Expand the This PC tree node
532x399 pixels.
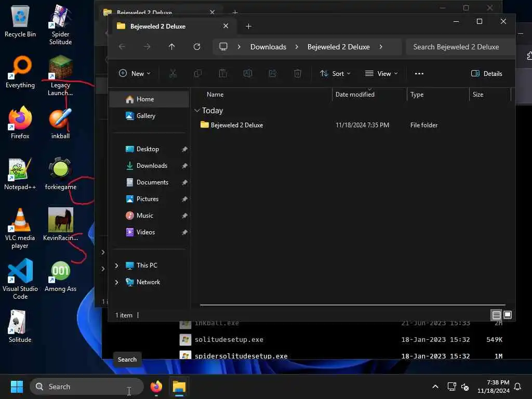click(x=117, y=265)
